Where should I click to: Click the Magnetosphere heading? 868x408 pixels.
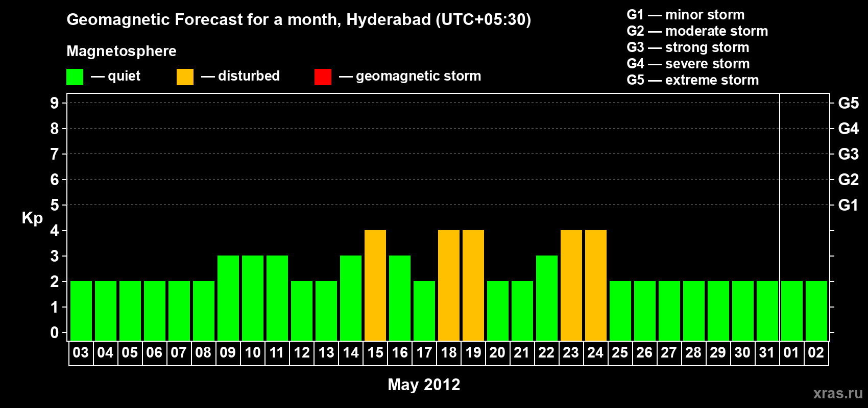click(122, 51)
